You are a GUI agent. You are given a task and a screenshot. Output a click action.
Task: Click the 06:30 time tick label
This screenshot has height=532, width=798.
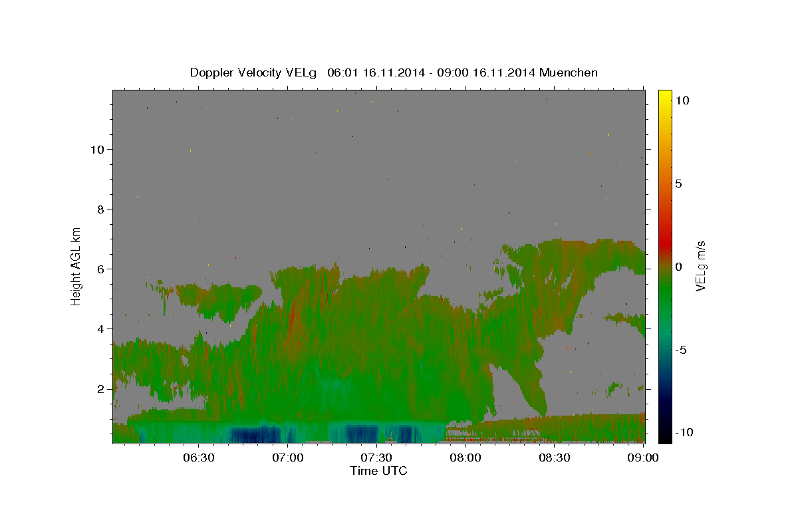coord(199,458)
